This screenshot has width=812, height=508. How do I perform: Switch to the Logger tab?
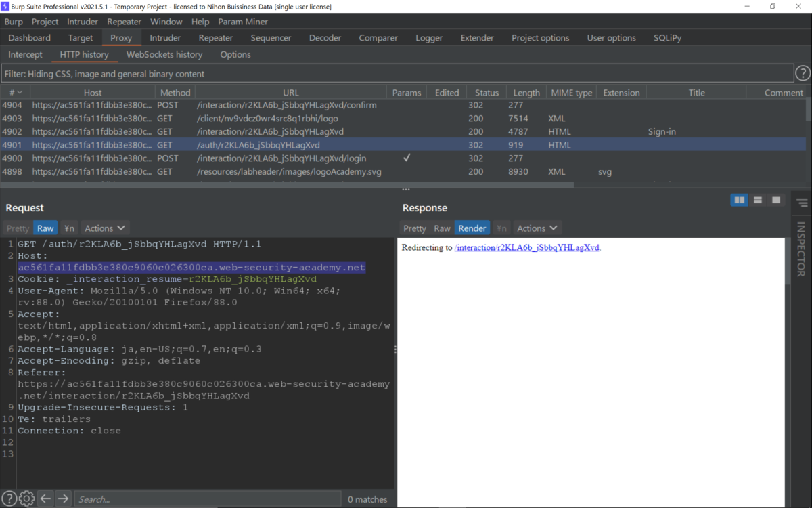[429, 38]
